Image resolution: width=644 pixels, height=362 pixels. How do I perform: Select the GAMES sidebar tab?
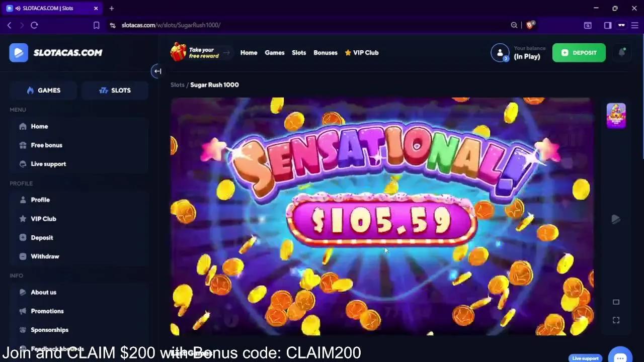(43, 90)
